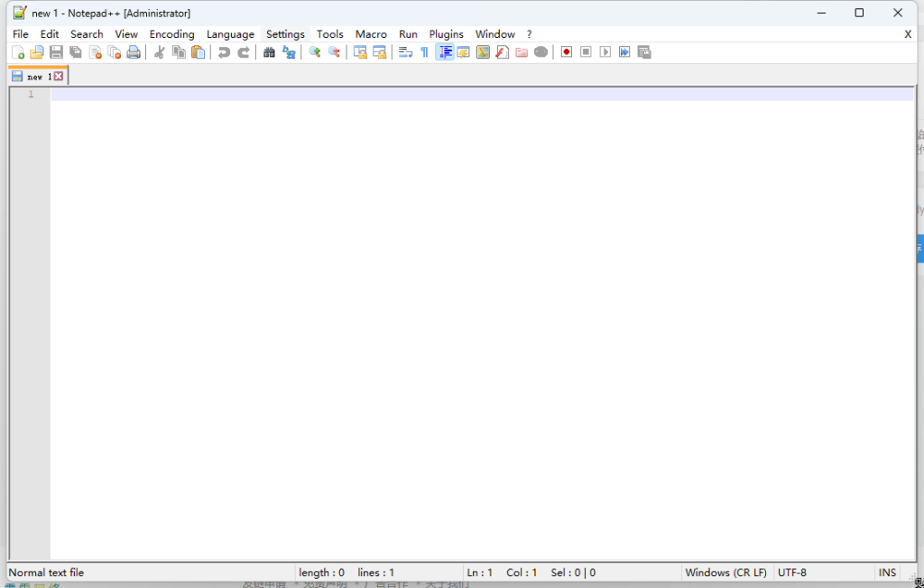
Task: Open the Encoding menu
Action: click(171, 34)
